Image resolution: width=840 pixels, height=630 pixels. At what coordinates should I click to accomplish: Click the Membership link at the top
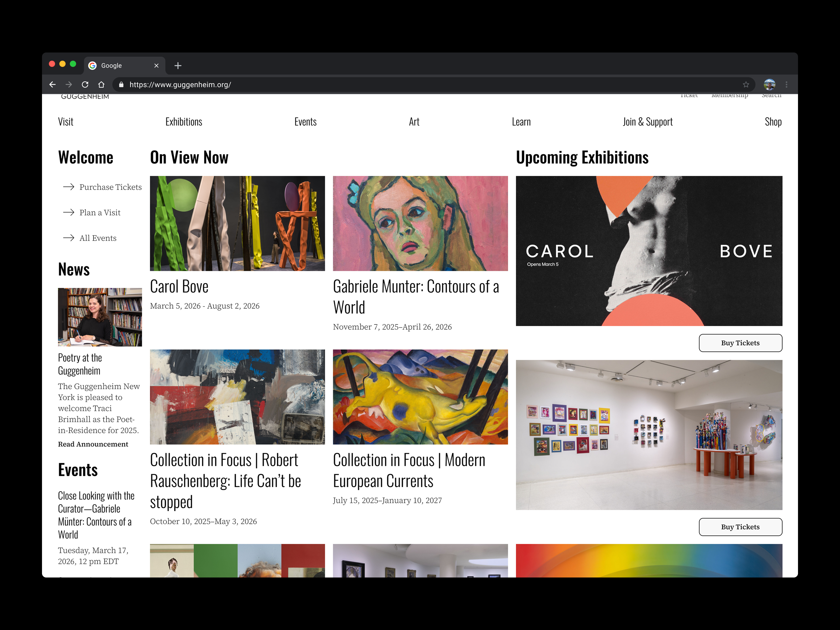(x=729, y=95)
